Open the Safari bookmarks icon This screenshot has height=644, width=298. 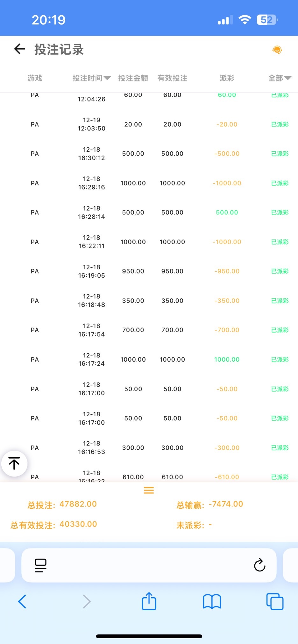coord(212,601)
